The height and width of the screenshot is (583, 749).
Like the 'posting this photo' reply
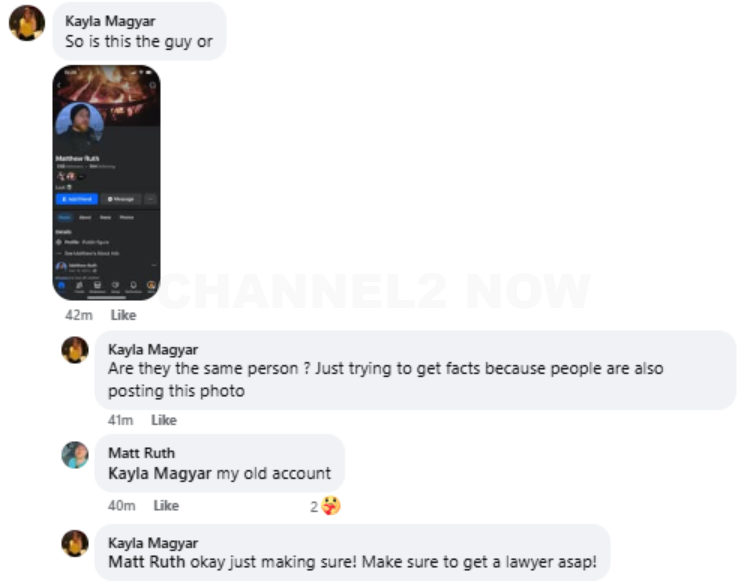(x=164, y=420)
